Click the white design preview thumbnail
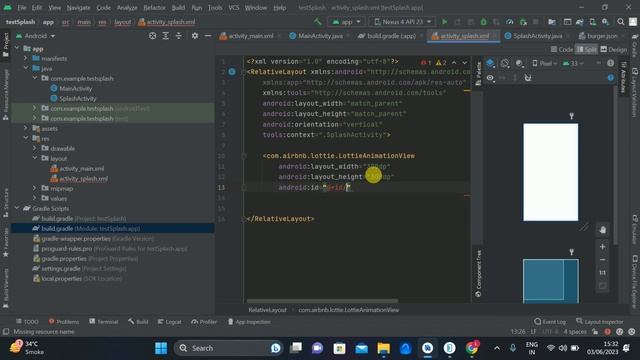This screenshot has width=640, height=360. point(551,172)
